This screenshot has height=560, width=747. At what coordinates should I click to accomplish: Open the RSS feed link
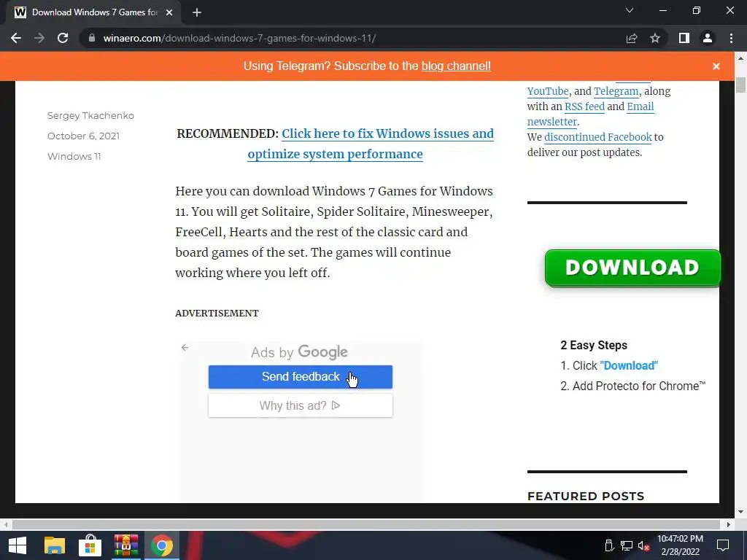[584, 106]
